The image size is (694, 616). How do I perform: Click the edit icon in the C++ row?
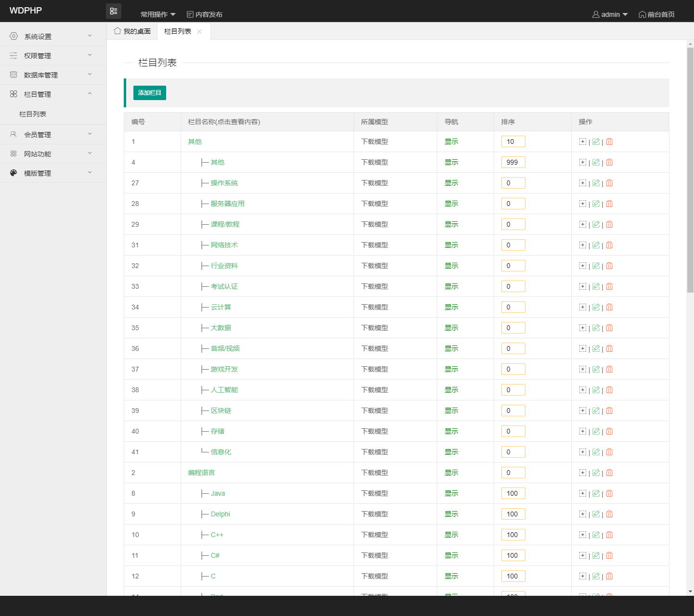click(596, 535)
